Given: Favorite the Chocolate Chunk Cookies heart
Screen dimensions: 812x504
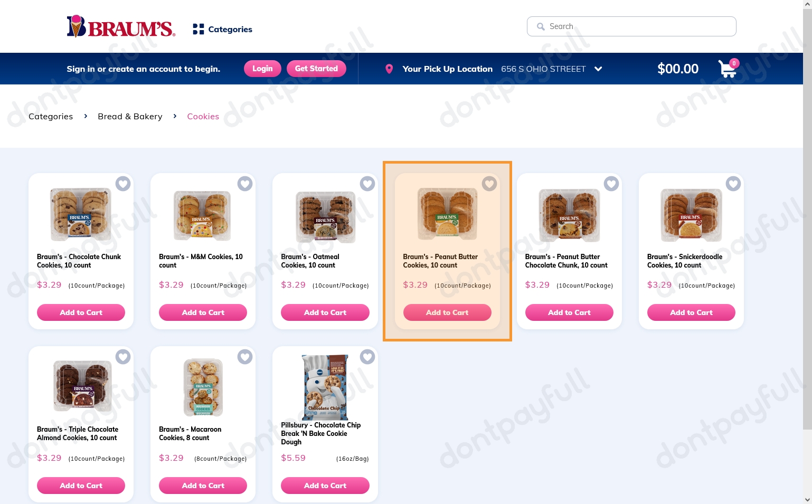Looking at the screenshot, I should (x=123, y=184).
